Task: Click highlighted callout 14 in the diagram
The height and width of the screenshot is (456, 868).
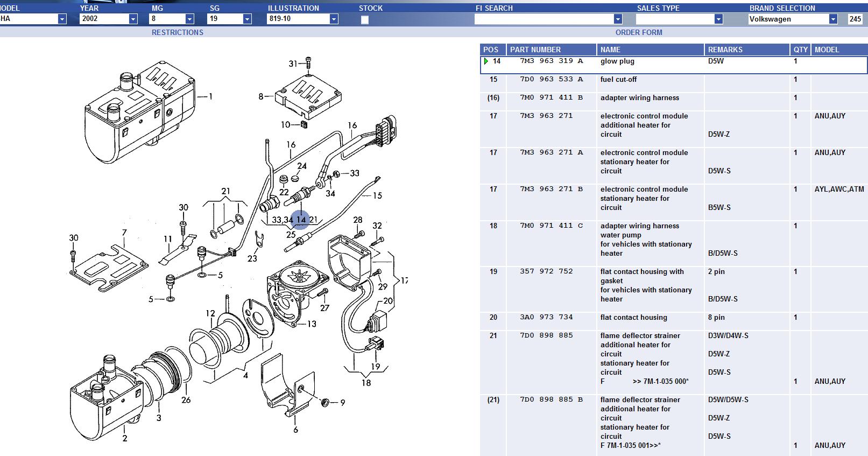Action: pos(301,220)
